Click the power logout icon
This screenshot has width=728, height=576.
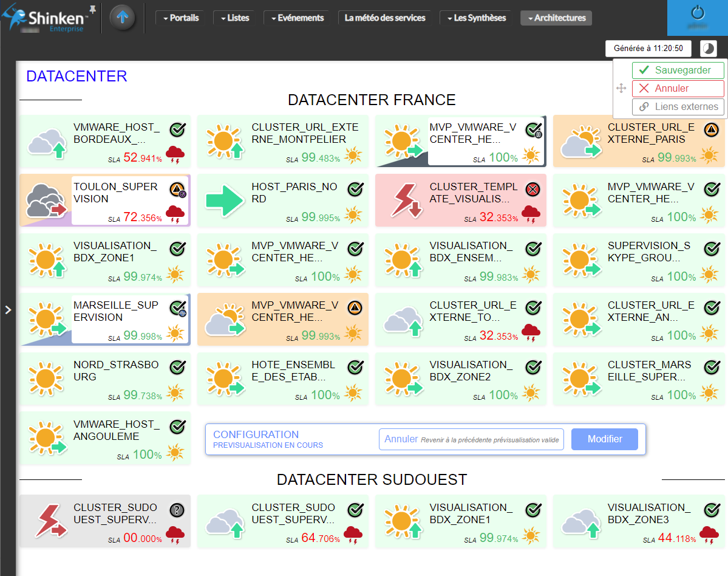point(698,13)
